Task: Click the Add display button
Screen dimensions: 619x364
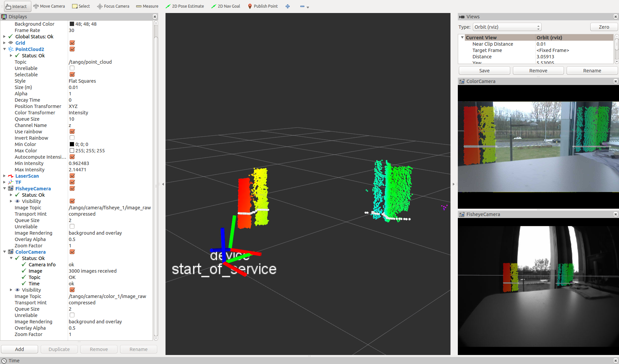Action: pos(19,349)
